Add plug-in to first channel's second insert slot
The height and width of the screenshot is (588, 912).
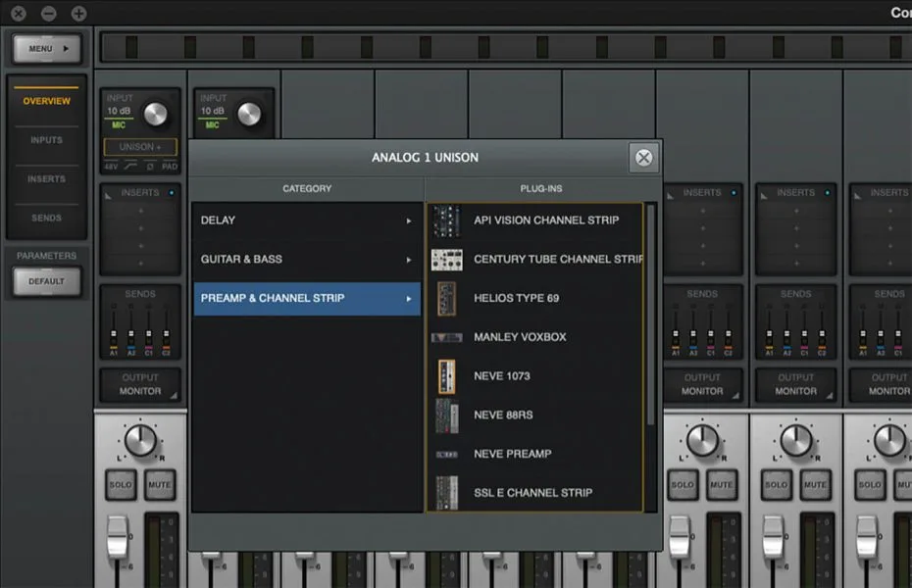(x=140, y=228)
